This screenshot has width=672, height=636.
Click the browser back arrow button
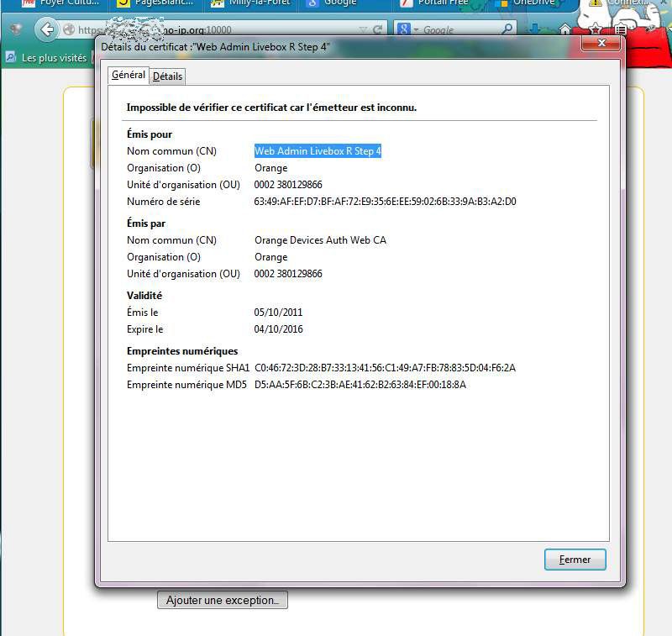coord(45,29)
